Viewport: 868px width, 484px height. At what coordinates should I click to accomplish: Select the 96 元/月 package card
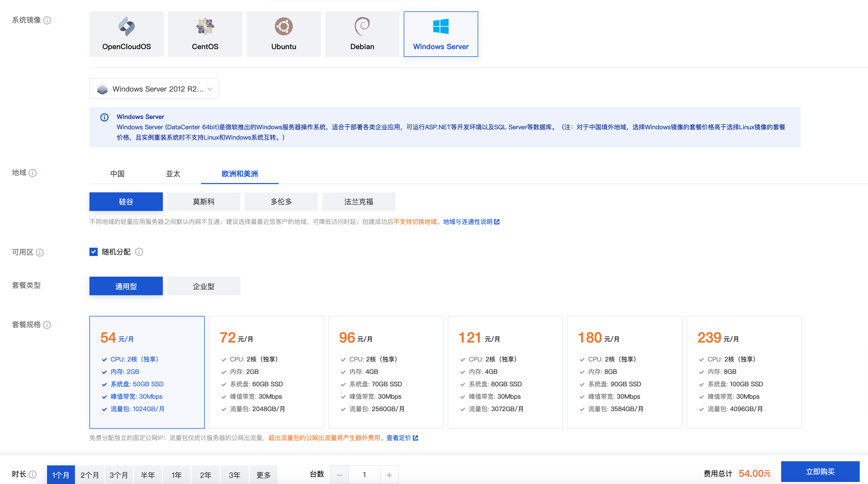coord(385,372)
